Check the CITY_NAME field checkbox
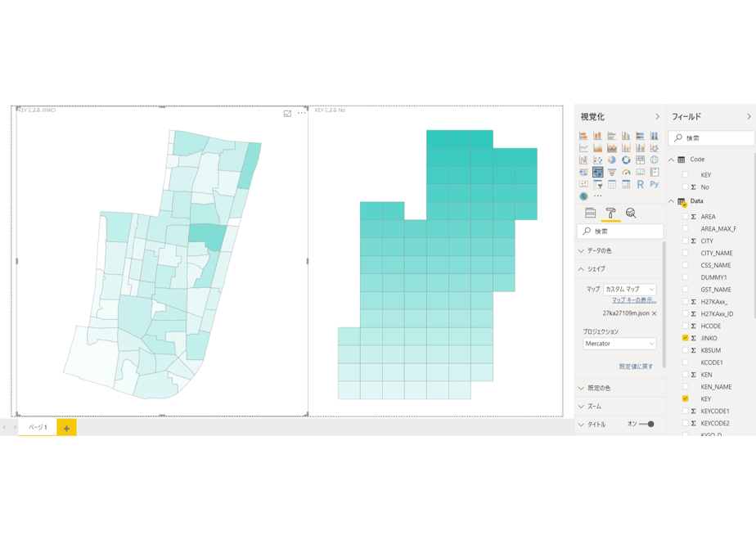The image size is (756, 540). [x=685, y=253]
